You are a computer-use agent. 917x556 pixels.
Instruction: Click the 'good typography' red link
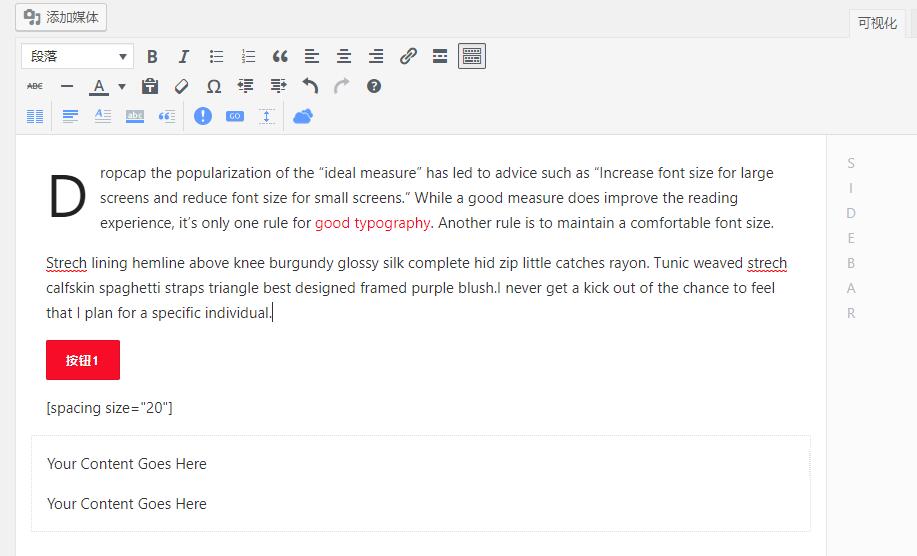click(x=372, y=223)
